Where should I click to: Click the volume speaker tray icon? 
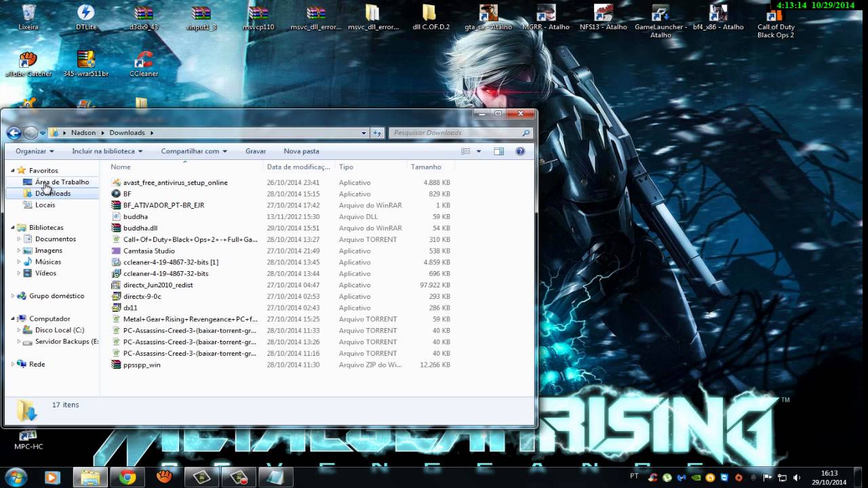pos(797,477)
